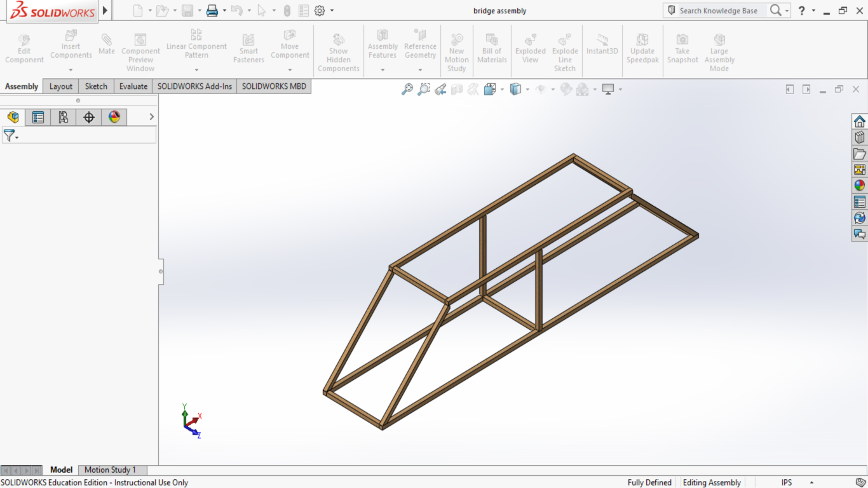Click Edit Appearance sphere in view toolbar
Viewport: 868px width, 488px height.
coord(566,90)
